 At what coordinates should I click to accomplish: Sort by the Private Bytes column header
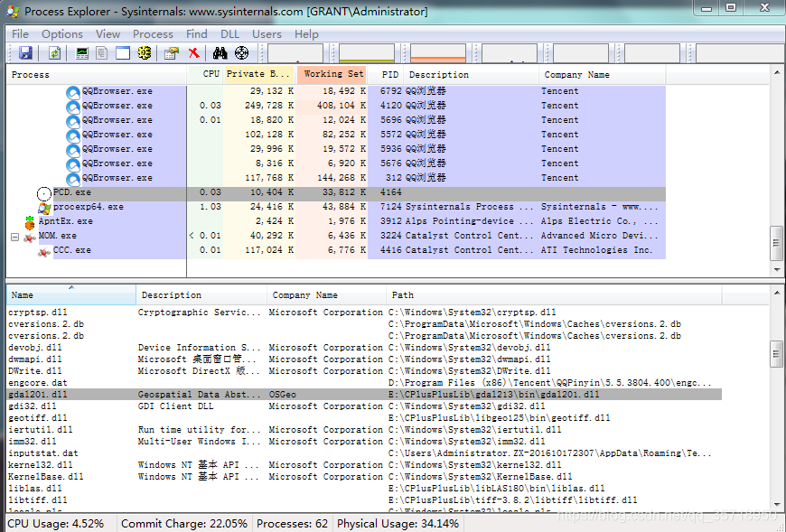259,75
